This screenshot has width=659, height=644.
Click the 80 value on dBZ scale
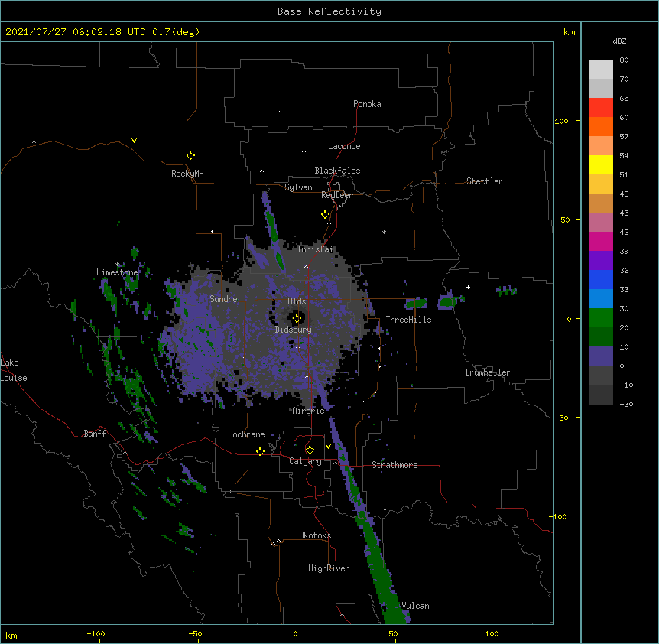[x=624, y=60]
